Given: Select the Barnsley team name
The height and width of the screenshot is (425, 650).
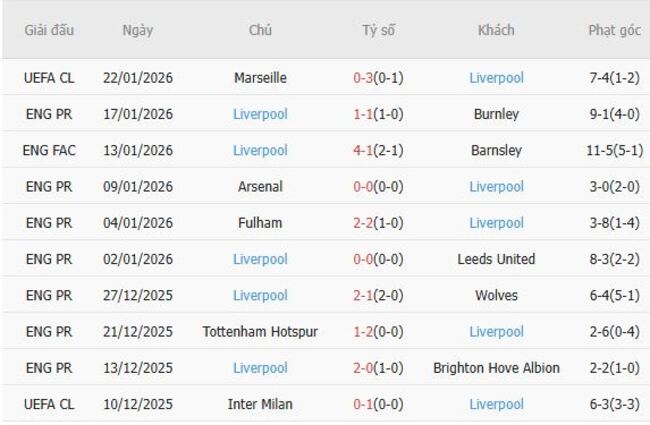Looking at the screenshot, I should [x=496, y=150].
